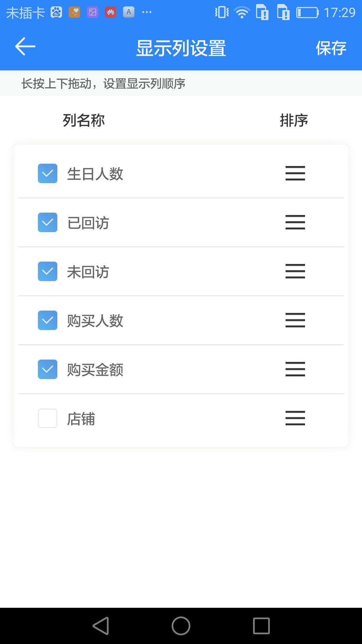Uncheck the 已回访 checkbox
This screenshot has width=362, height=644.
[48, 222]
